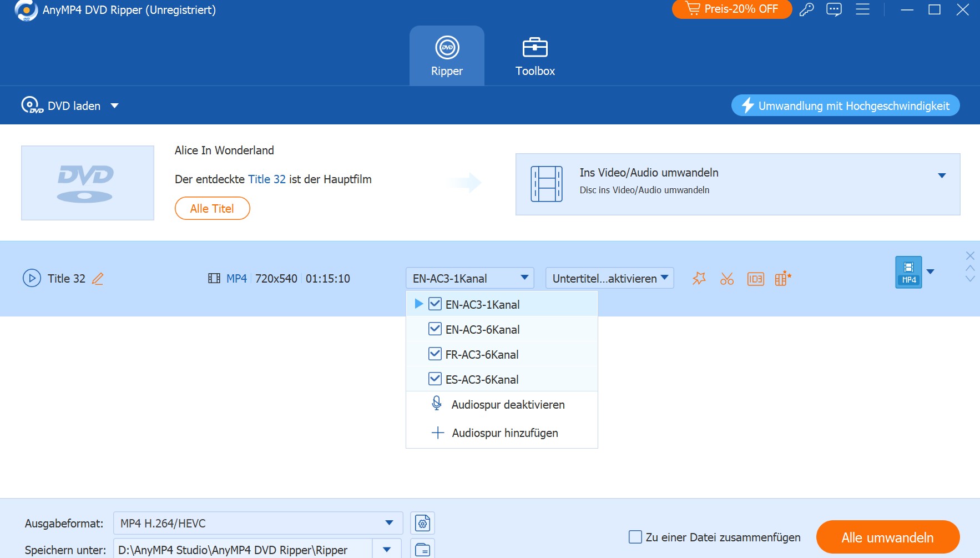Uncheck the ES-AC3-6Kanal audio track
Image resolution: width=980 pixels, height=558 pixels.
tap(435, 379)
